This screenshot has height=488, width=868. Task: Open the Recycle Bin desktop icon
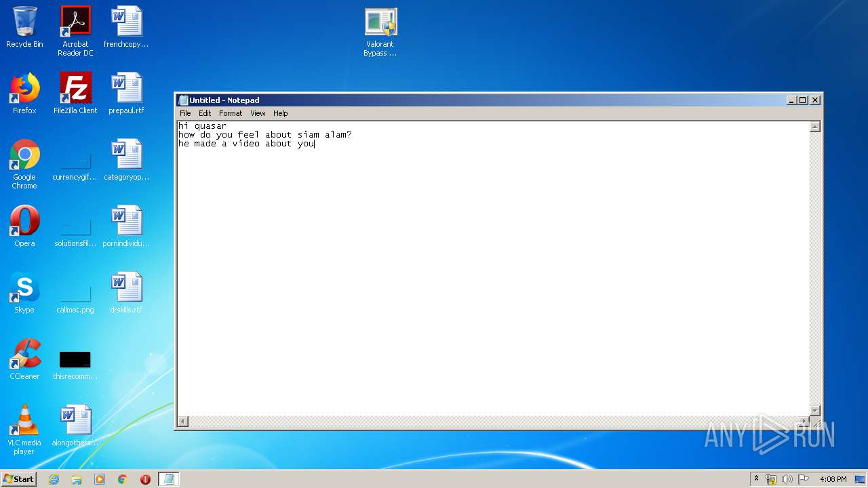24,27
